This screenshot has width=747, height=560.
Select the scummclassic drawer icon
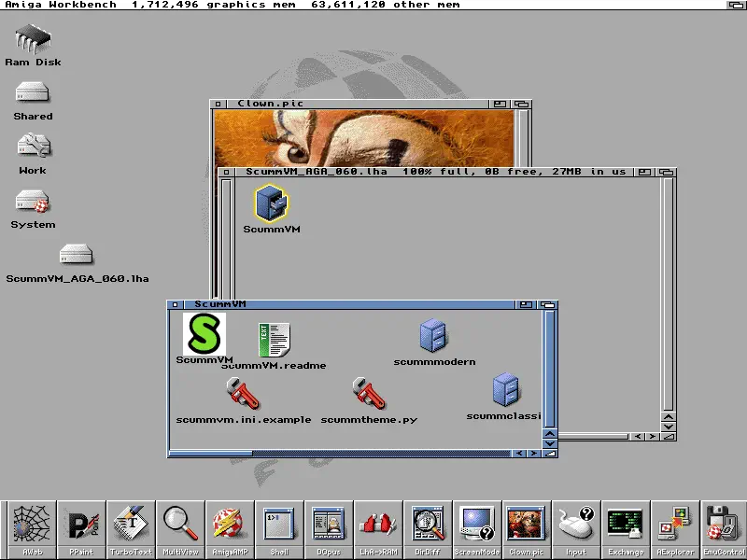pos(505,390)
